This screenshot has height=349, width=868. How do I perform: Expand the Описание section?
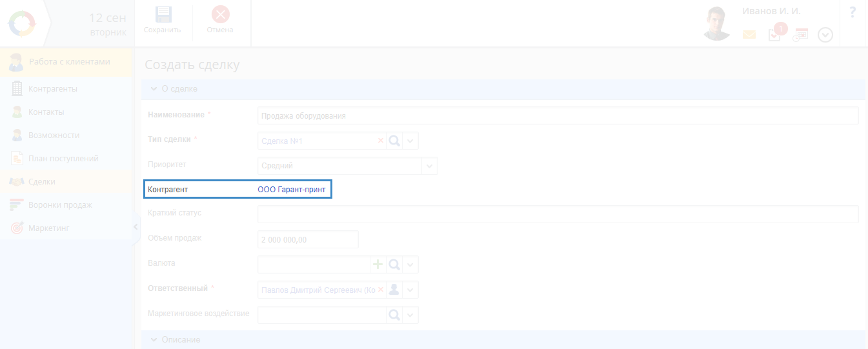[x=154, y=339]
